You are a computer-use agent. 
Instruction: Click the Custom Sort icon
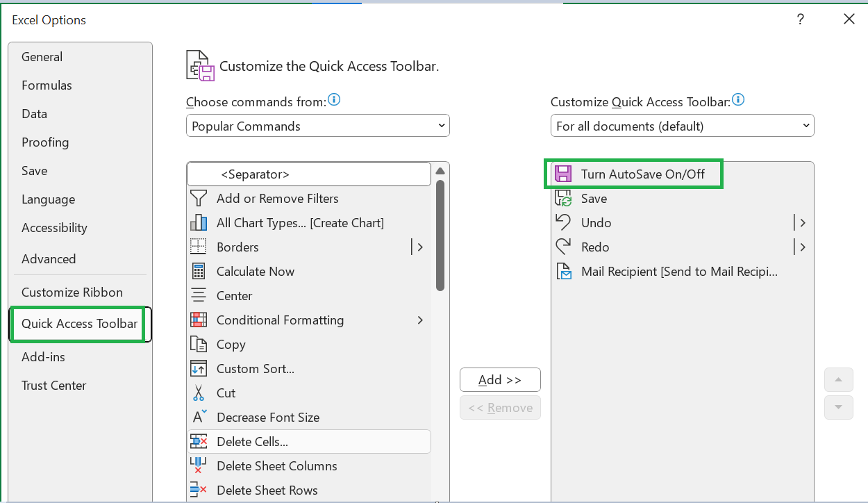199,369
